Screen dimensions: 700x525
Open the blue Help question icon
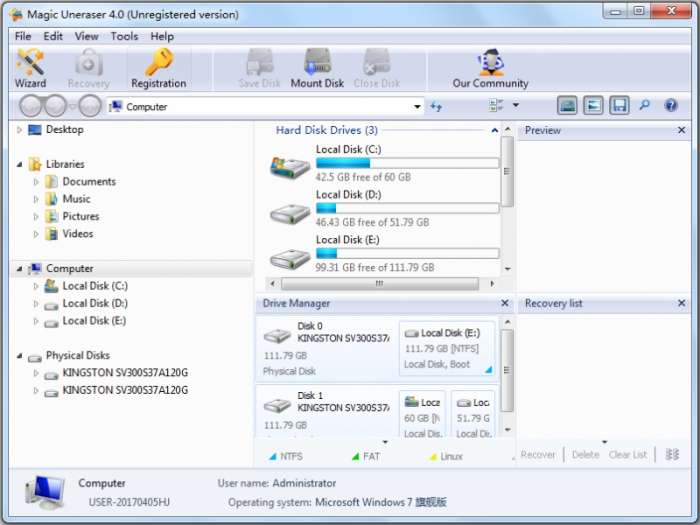click(671, 105)
